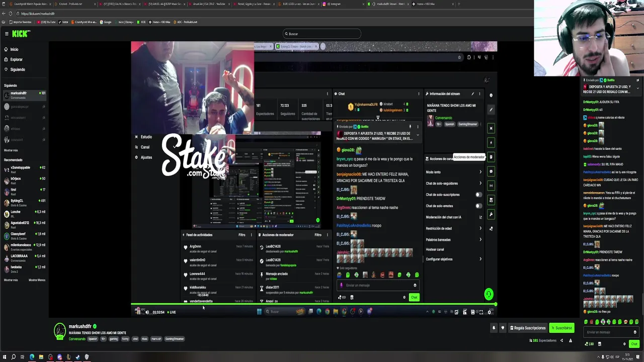Enter fullscreen in the video player
This screenshot has width=644, height=362.
[x=481, y=312]
